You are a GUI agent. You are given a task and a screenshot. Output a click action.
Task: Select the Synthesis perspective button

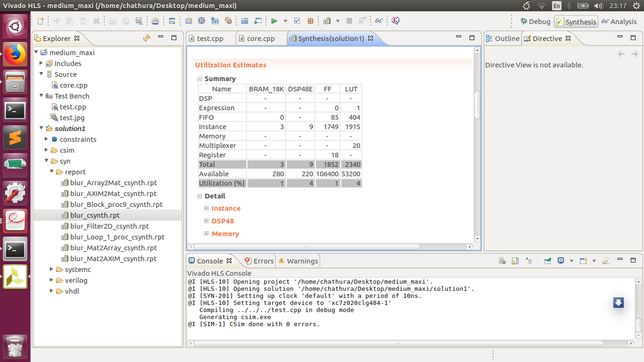tap(576, 22)
